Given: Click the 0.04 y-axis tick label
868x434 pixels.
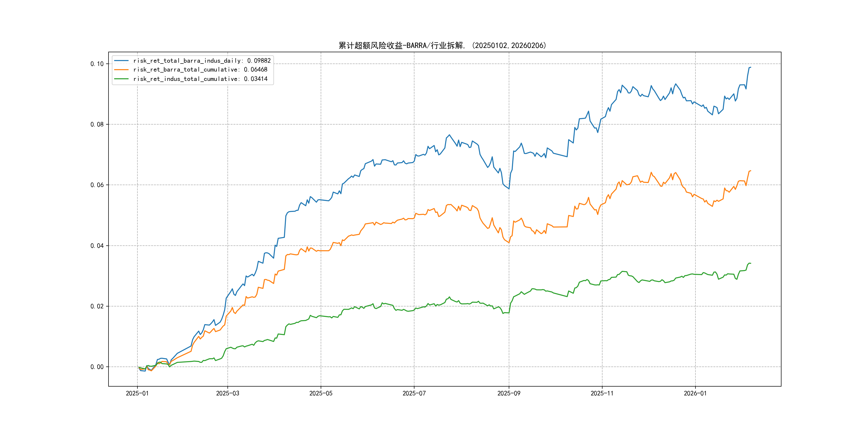Looking at the screenshot, I should [97, 246].
